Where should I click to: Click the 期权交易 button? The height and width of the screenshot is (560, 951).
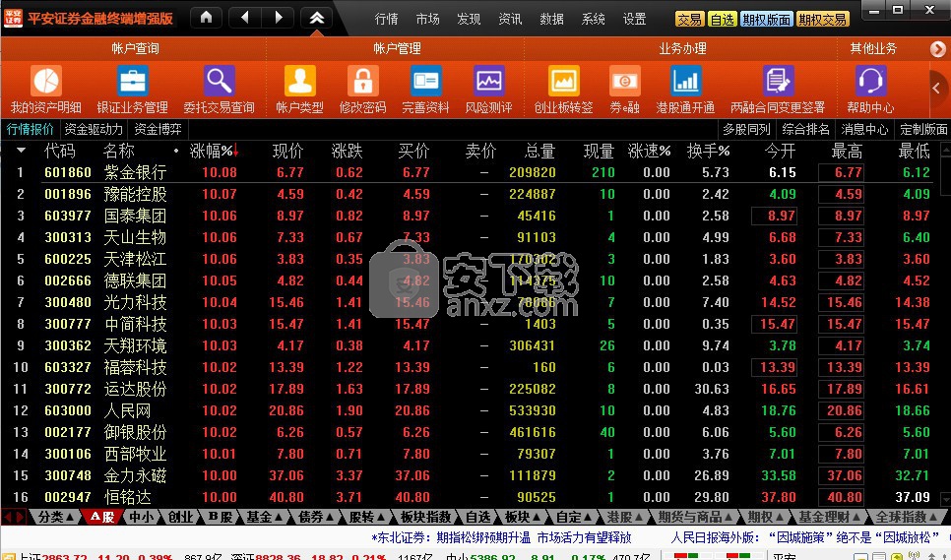click(822, 20)
